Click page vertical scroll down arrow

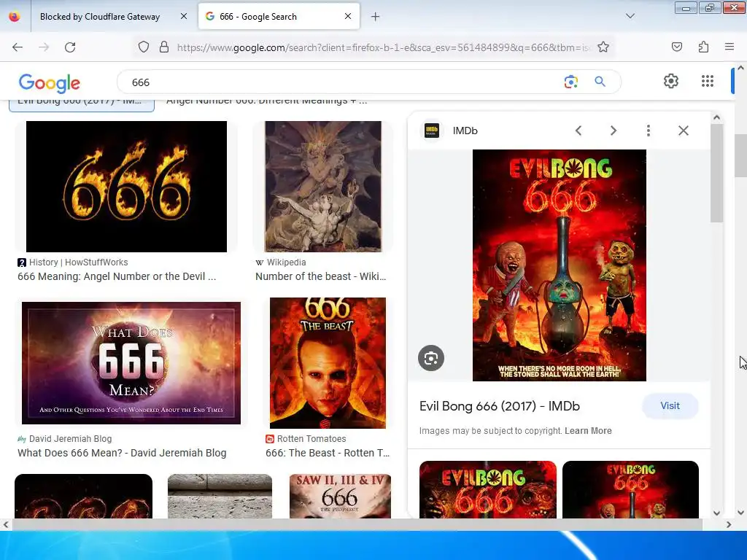pos(740,513)
